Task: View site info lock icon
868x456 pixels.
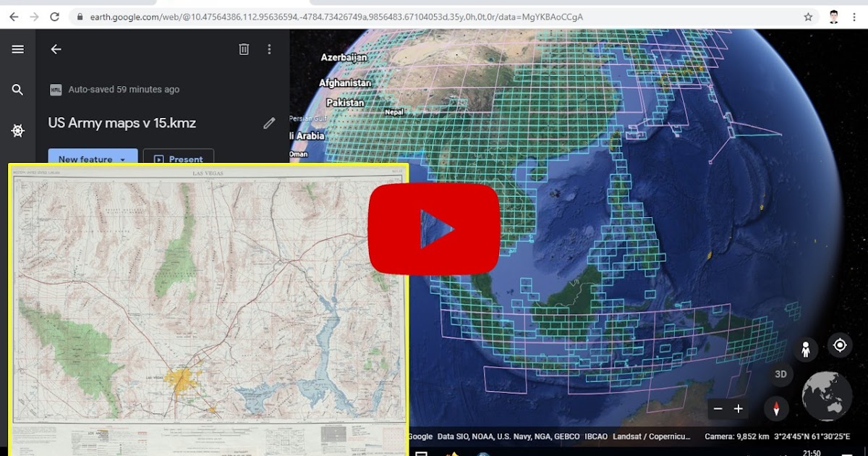Action: [x=80, y=16]
